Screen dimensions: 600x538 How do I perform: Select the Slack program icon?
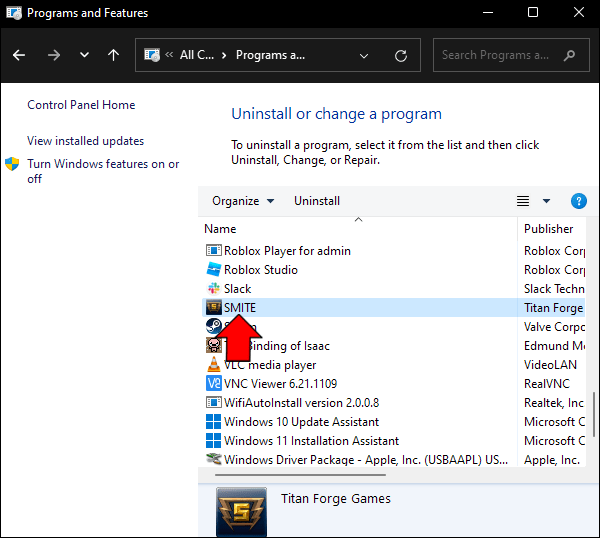click(214, 289)
